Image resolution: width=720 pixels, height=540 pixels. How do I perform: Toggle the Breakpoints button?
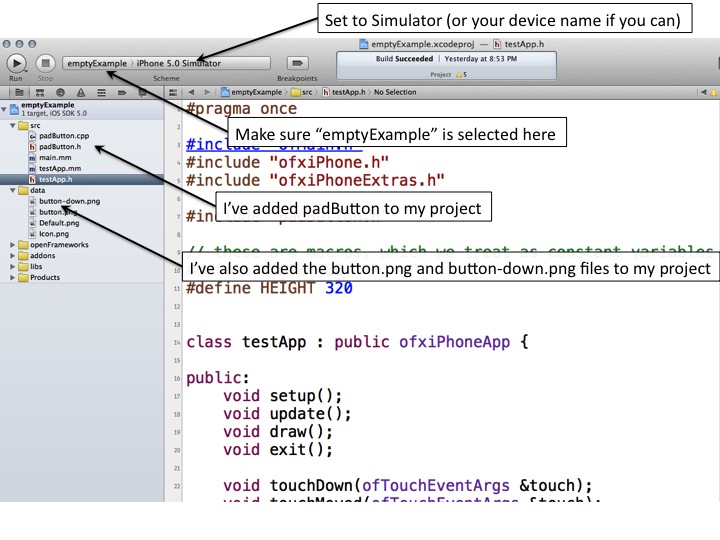(x=296, y=63)
